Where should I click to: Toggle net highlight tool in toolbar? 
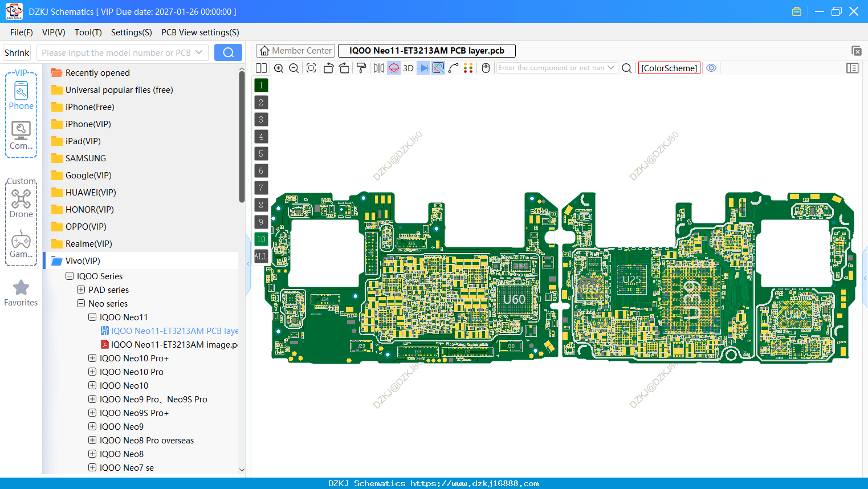pos(438,68)
